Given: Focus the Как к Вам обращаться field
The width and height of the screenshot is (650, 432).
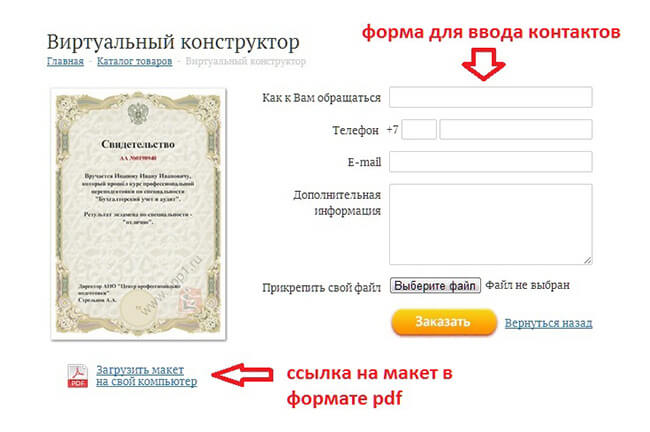Looking at the screenshot, I should [490, 97].
